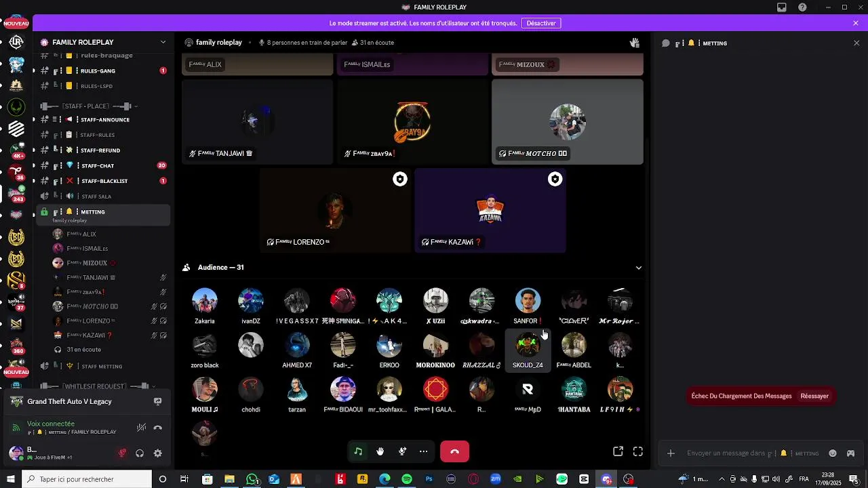This screenshot has height=488, width=868.
Task: Open the RULES-LSPD channel
Action: click(104, 86)
